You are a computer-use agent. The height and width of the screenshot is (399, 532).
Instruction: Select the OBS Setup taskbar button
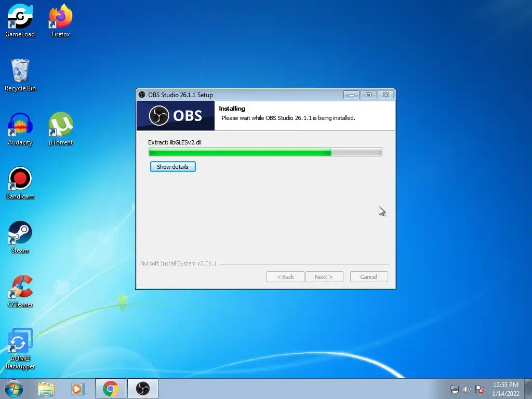(142, 389)
